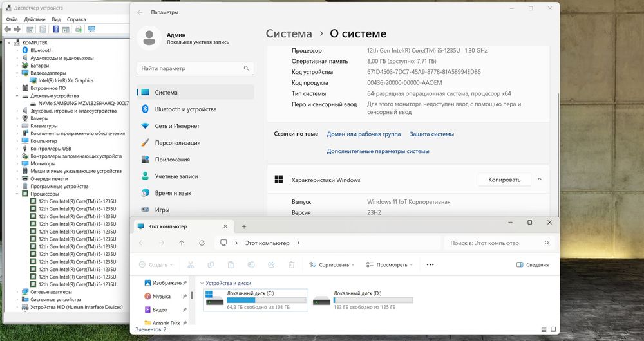Screen dimensions: 644x341
Task: Collapse the KOMPUTER root node
Action: (x=9, y=42)
